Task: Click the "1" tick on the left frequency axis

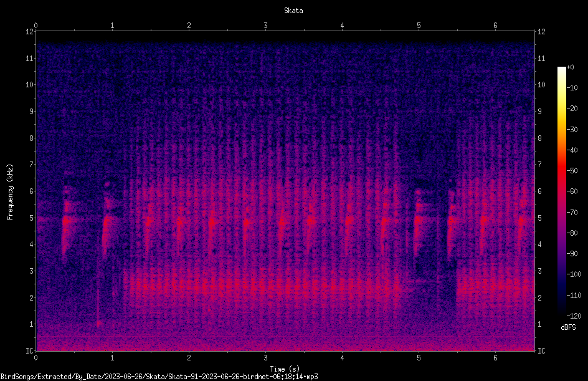Action: [32, 324]
